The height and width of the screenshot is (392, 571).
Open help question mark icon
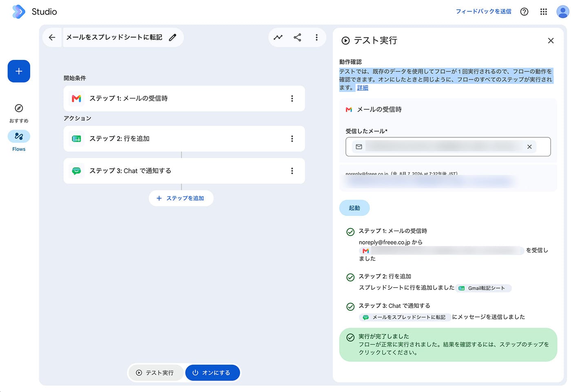tap(525, 12)
